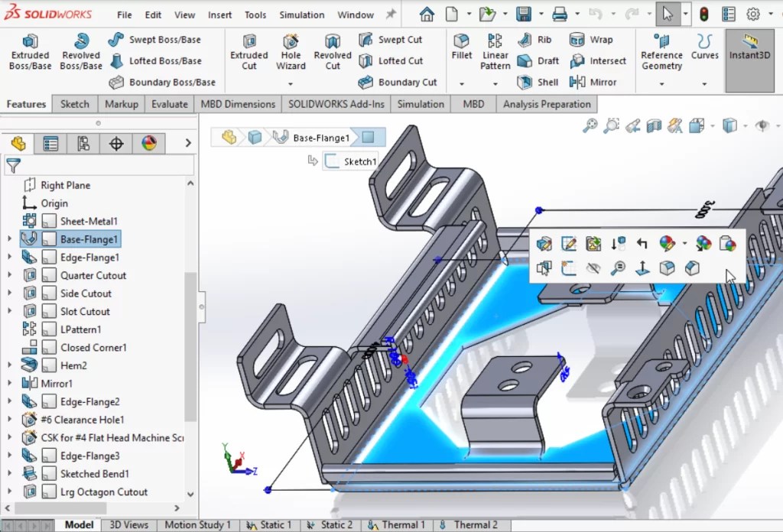Open the Motion Study 1 tab

coord(198,525)
